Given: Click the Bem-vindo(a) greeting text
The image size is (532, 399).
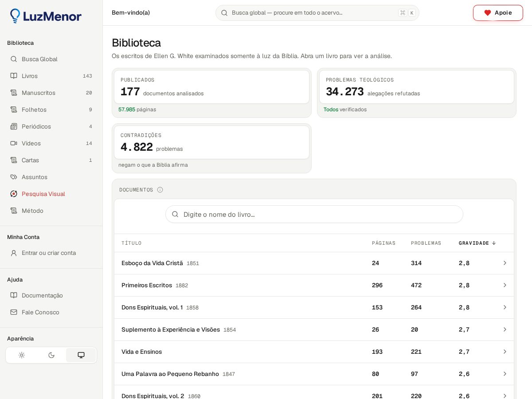Looking at the screenshot, I should 131,12.
